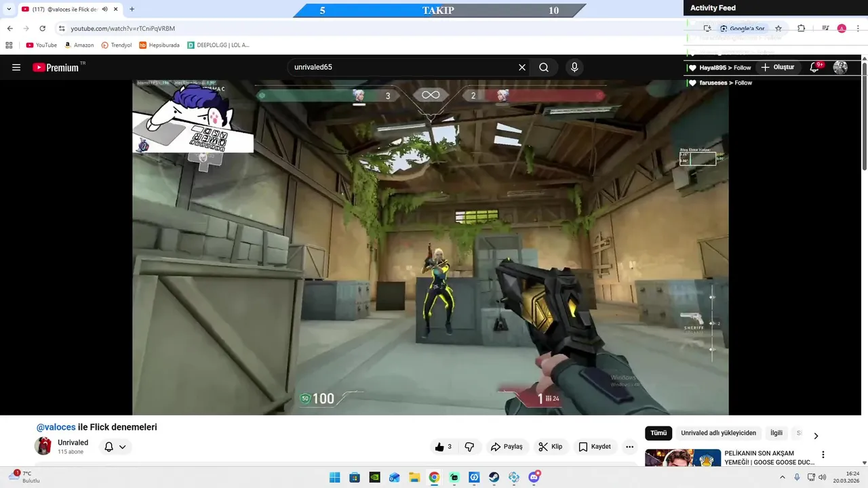This screenshot has height=488, width=868.
Task: Open options for PELİKANIN SON AKŞAM video
Action: pos(823,455)
